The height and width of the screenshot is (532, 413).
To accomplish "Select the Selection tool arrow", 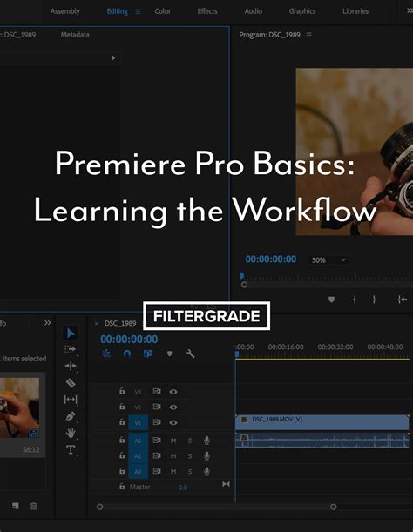I will [71, 333].
